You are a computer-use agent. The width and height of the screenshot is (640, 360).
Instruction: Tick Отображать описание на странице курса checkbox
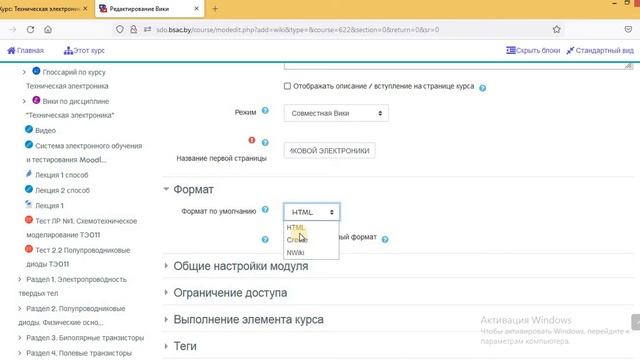click(x=287, y=86)
